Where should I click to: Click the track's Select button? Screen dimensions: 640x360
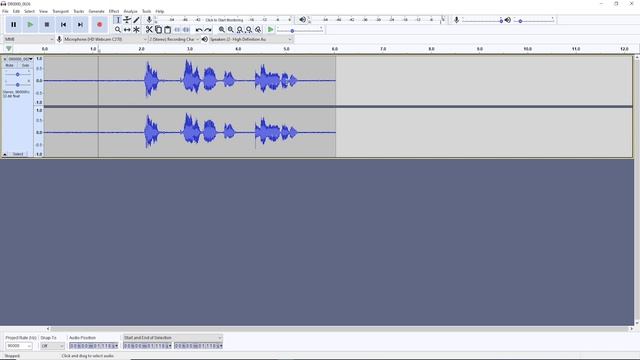coord(18,154)
